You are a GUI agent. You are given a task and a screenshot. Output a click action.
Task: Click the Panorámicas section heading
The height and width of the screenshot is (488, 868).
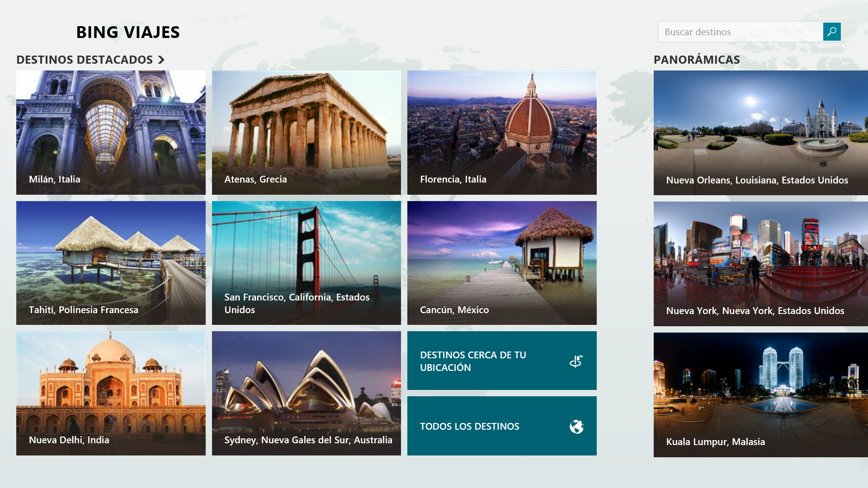[696, 60]
